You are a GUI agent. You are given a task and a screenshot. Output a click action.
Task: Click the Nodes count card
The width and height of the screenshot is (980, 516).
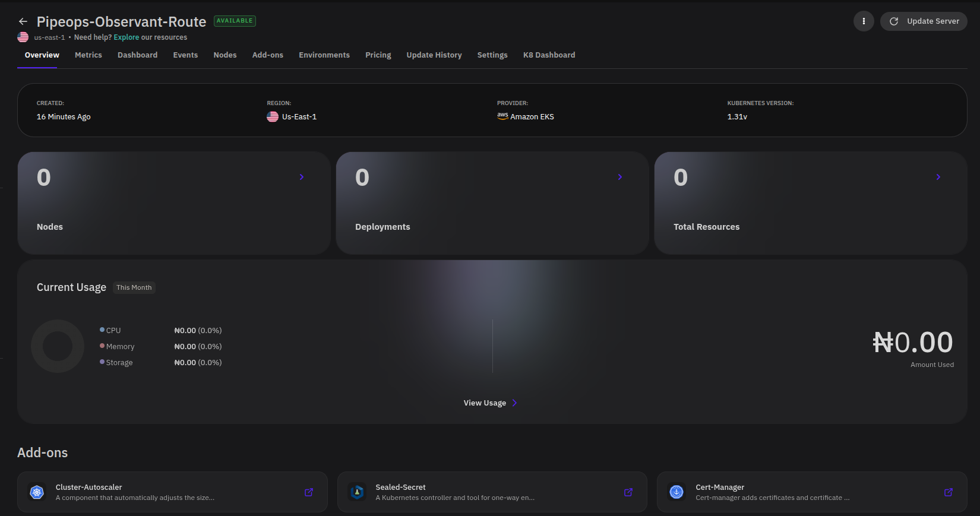174,203
